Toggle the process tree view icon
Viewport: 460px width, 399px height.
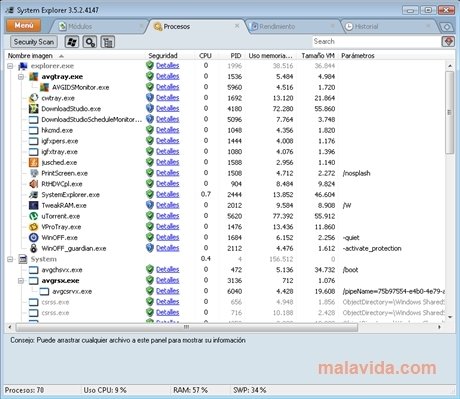108,42
